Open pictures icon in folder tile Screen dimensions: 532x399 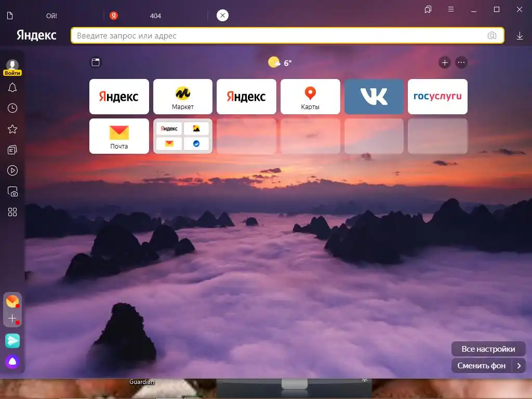click(x=196, y=129)
